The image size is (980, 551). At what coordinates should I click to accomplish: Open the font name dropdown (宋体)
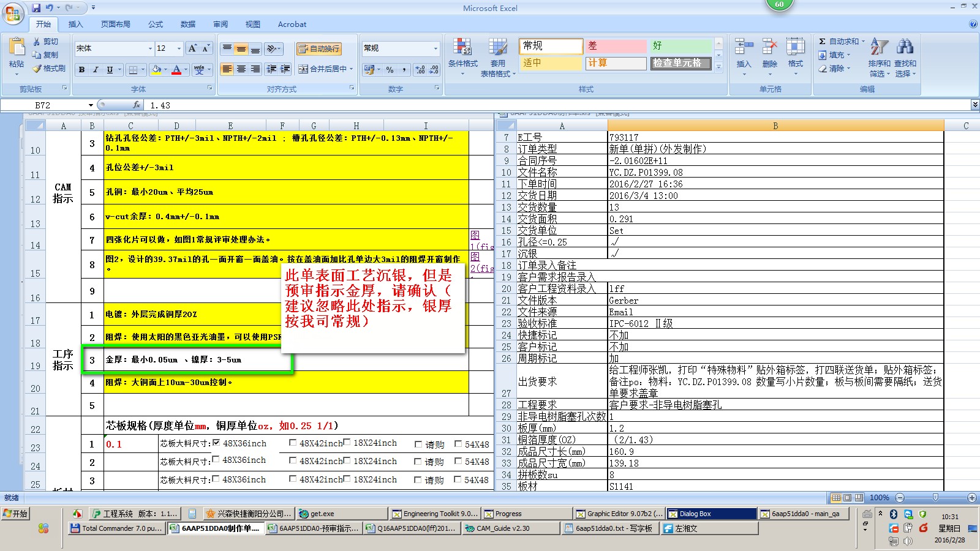[x=150, y=48]
